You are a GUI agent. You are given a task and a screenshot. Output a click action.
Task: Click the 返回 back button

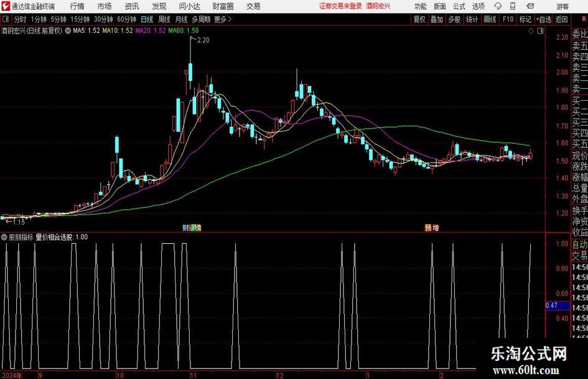click(x=561, y=19)
